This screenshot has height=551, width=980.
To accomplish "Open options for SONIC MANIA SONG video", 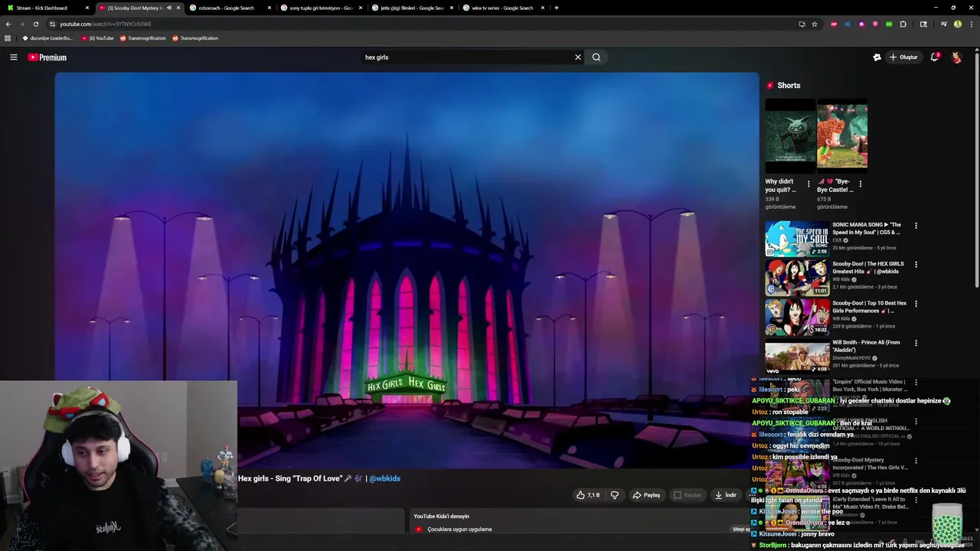I will [916, 226].
